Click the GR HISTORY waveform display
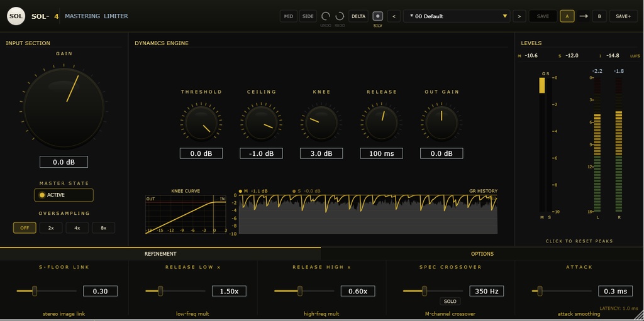Screen dimensions: 644x321 (x=368, y=214)
